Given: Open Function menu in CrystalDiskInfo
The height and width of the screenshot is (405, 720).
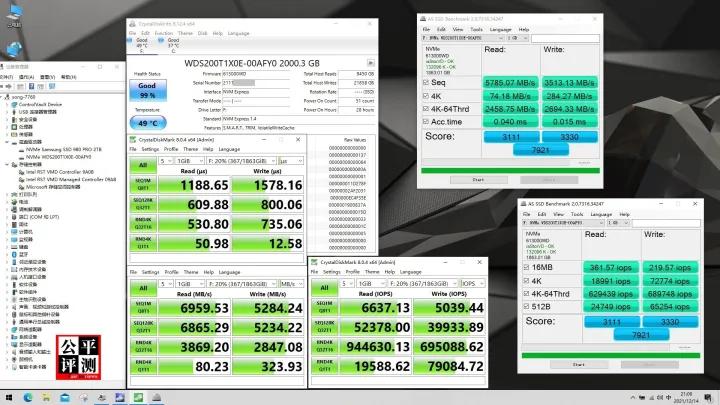Looking at the screenshot, I should (x=163, y=34).
